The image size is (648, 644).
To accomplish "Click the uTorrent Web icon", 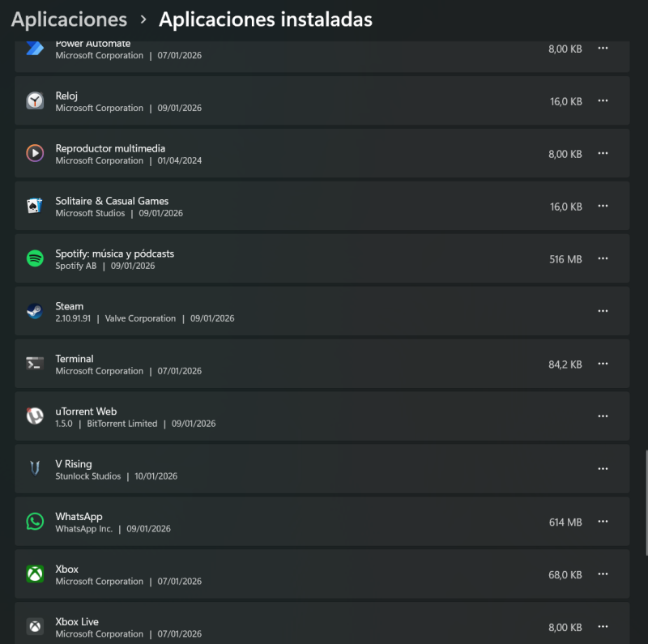I will coord(34,416).
